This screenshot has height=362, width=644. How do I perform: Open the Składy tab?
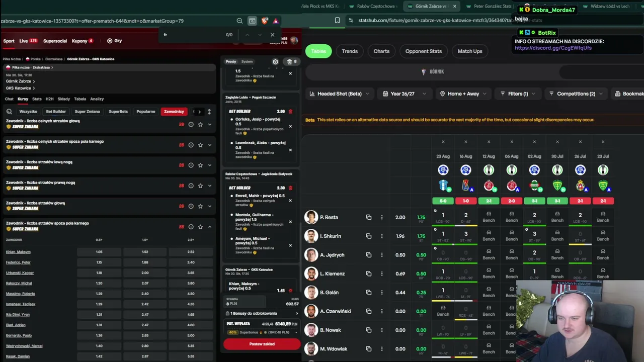click(x=64, y=99)
